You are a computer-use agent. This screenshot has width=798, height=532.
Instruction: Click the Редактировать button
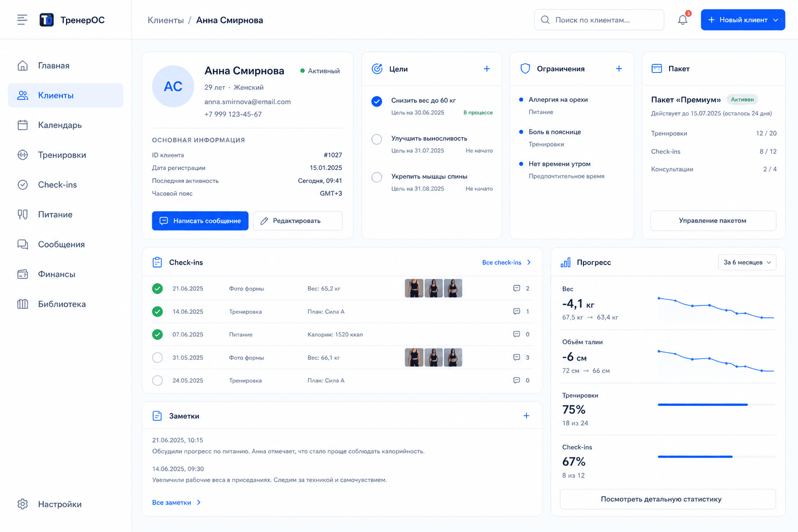click(x=298, y=221)
